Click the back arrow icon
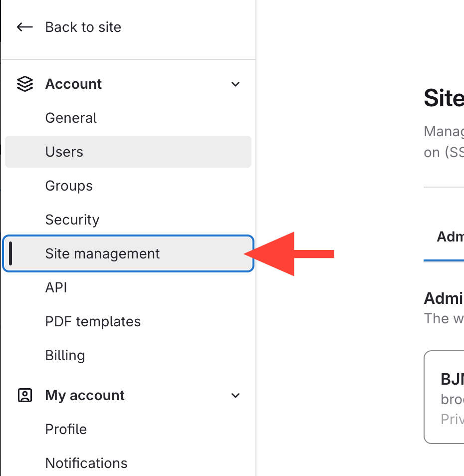The height and width of the screenshot is (476, 464). tap(24, 27)
